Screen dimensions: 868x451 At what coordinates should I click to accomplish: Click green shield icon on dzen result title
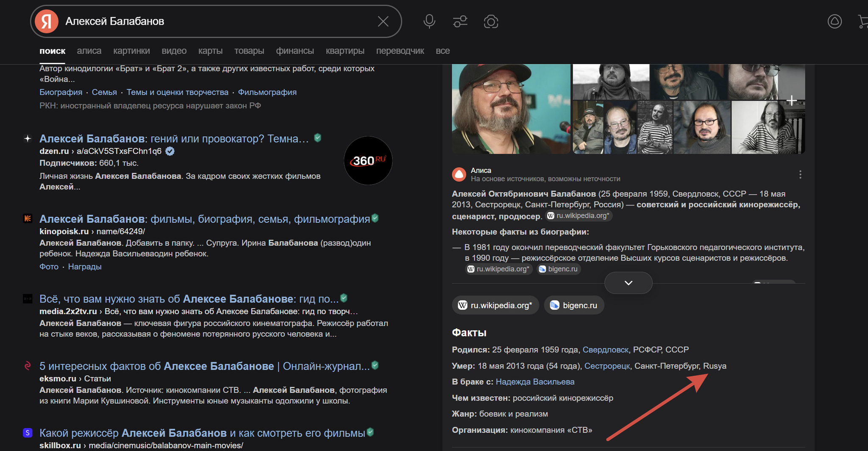(317, 137)
